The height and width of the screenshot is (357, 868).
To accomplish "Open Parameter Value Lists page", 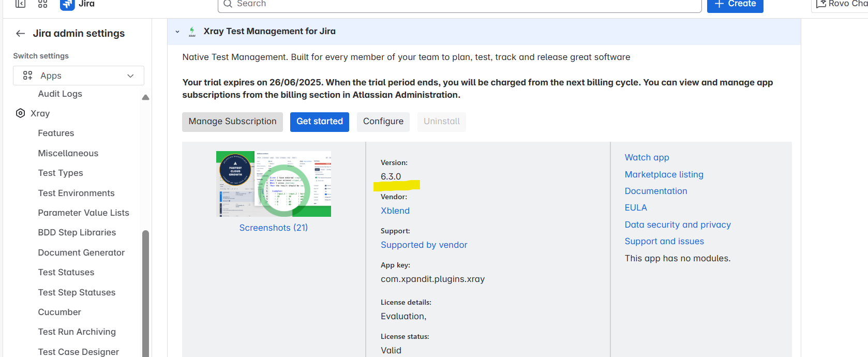I will point(84,213).
